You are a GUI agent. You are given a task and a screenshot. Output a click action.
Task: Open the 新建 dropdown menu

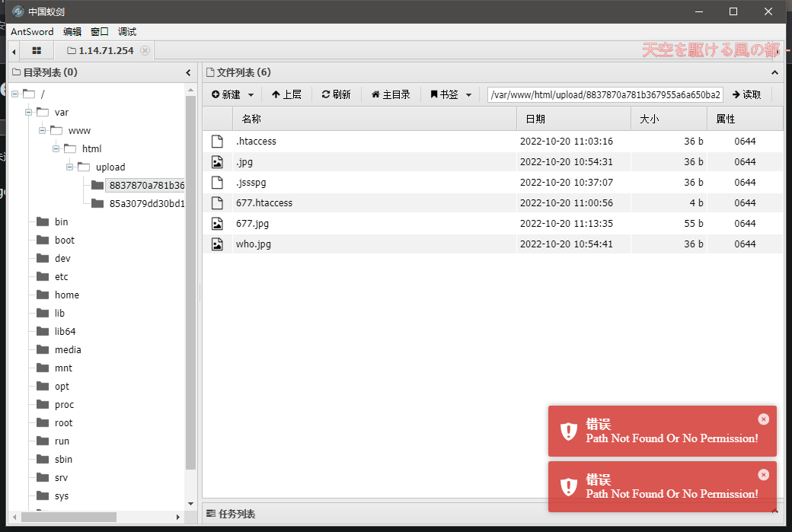coord(233,94)
